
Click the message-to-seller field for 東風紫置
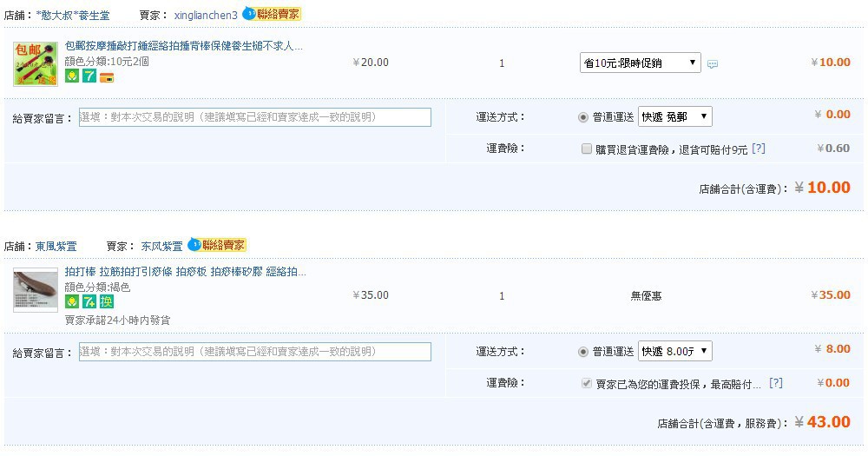tap(254, 352)
